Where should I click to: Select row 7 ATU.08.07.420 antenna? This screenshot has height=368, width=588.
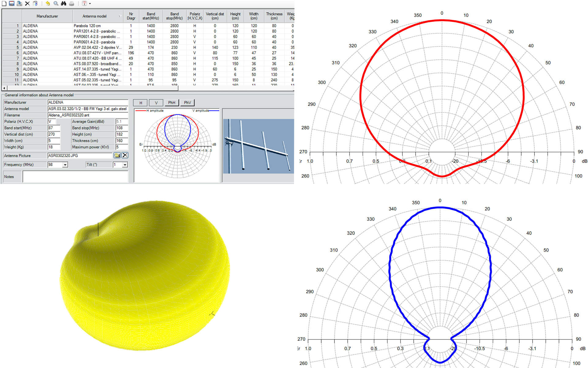(x=148, y=58)
